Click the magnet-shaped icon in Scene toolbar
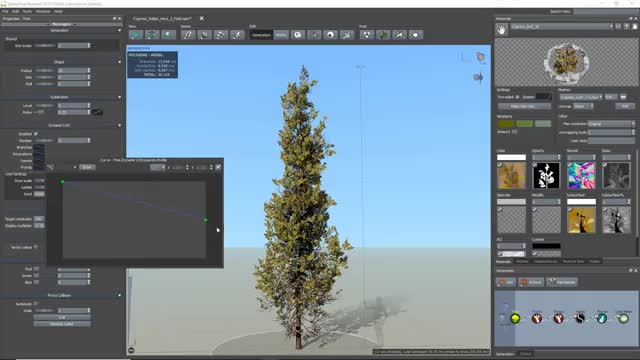Image resolution: width=640 pixels, height=360 pixels. point(188,35)
